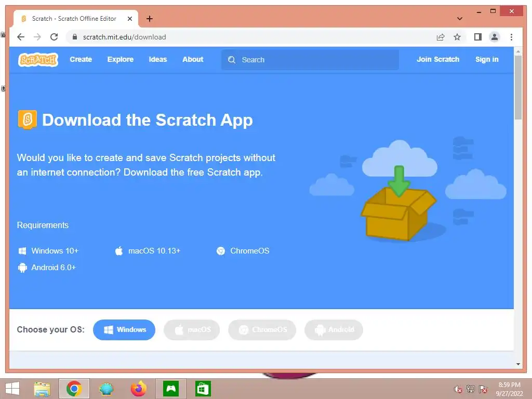Click the muted speaker tray icon

point(458,389)
